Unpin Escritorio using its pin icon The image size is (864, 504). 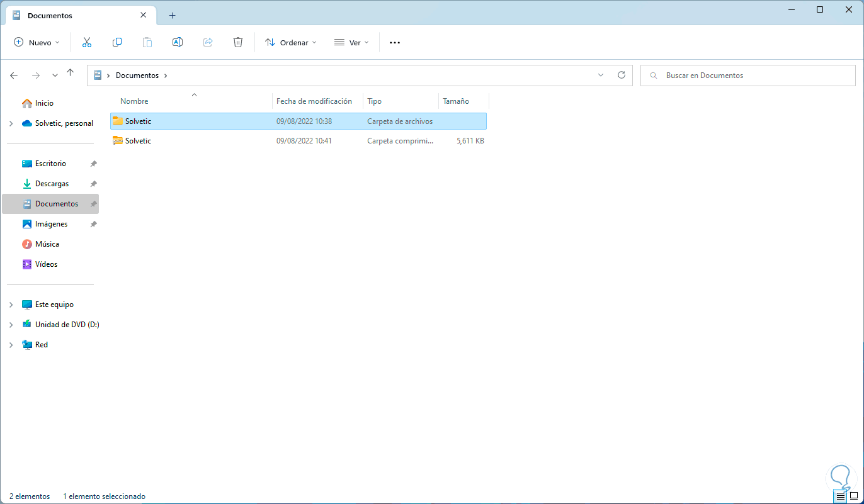point(93,164)
